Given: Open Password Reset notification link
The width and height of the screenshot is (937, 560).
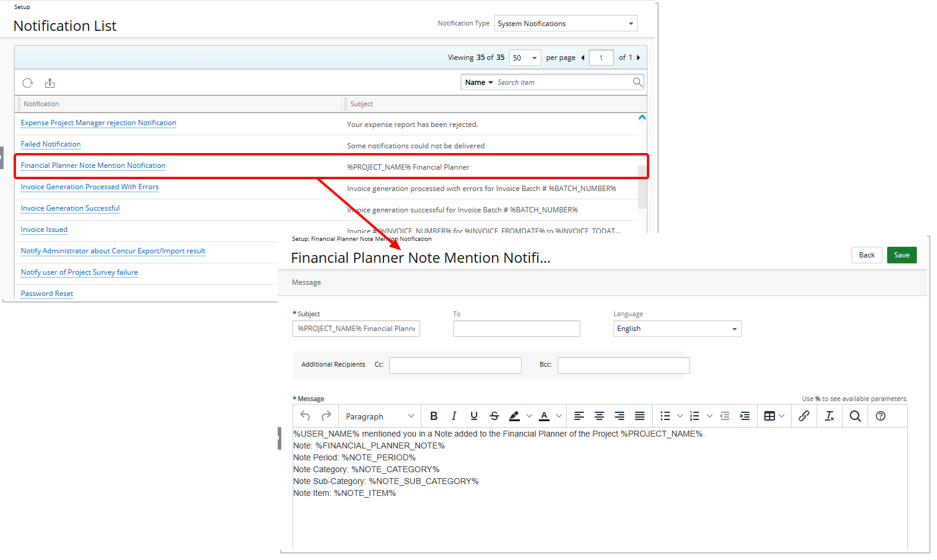Looking at the screenshot, I should pyautogui.click(x=47, y=294).
